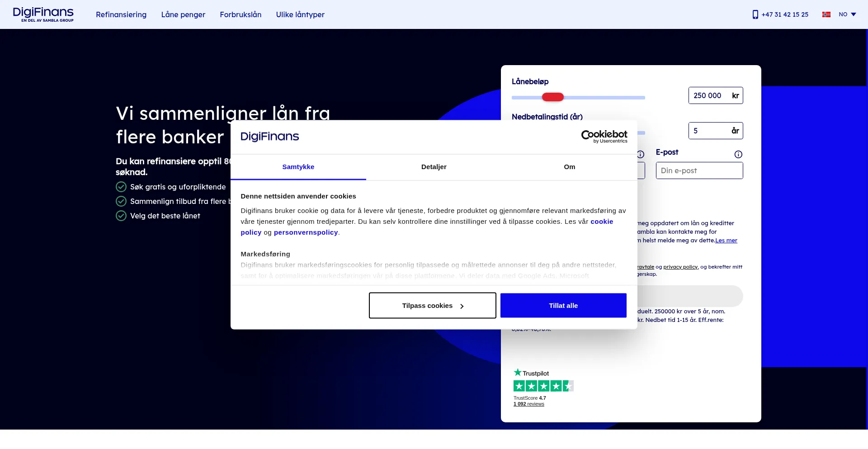Click the mobile phone icon in header

click(x=755, y=14)
